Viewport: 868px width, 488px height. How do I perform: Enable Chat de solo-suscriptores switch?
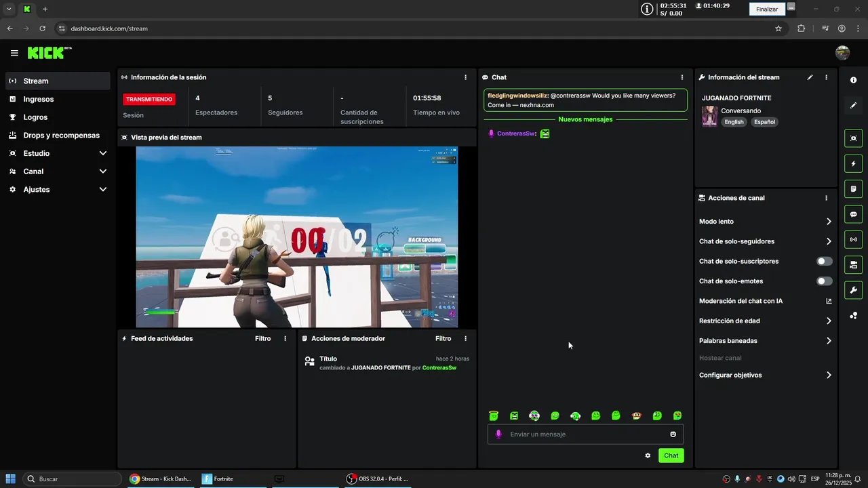pyautogui.click(x=825, y=261)
